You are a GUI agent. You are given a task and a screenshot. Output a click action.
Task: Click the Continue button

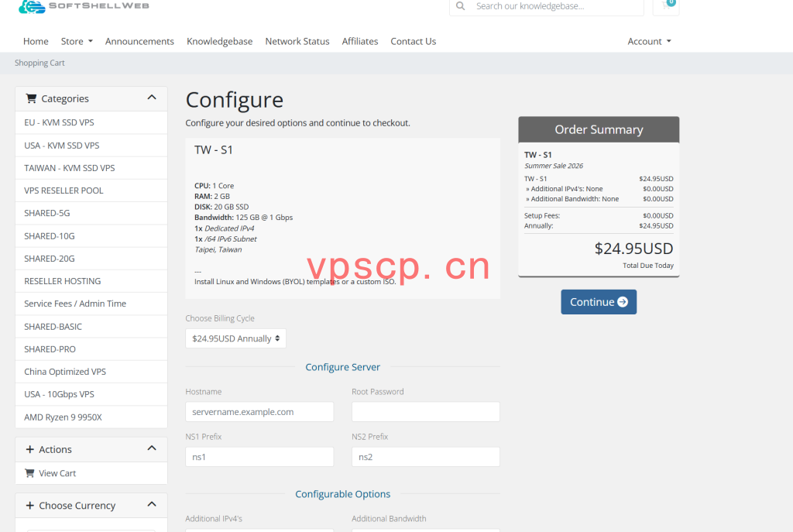[599, 302]
